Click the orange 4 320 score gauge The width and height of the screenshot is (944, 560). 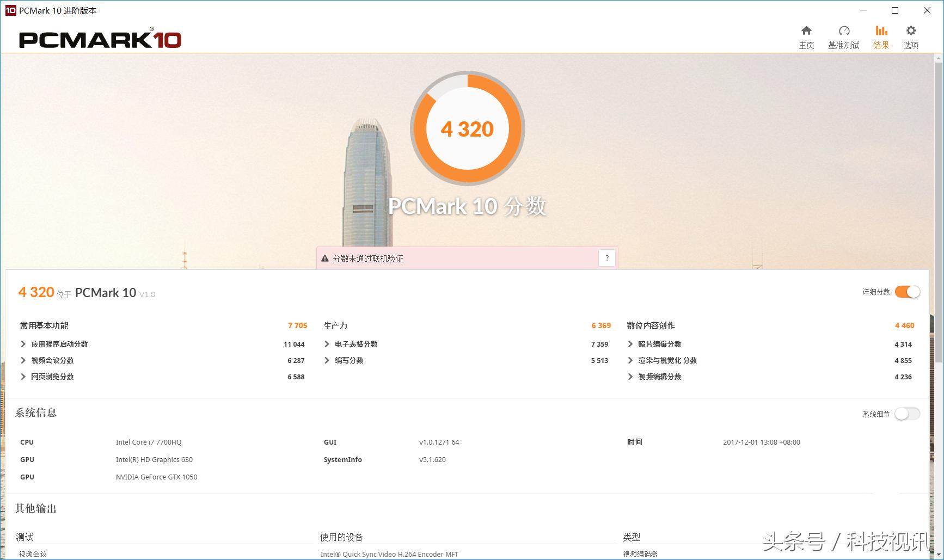pos(467,128)
